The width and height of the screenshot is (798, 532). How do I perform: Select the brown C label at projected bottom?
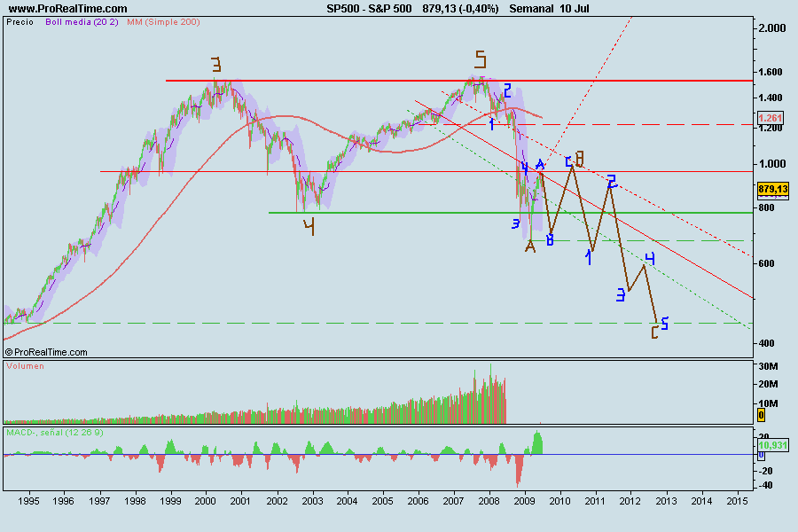(x=654, y=333)
